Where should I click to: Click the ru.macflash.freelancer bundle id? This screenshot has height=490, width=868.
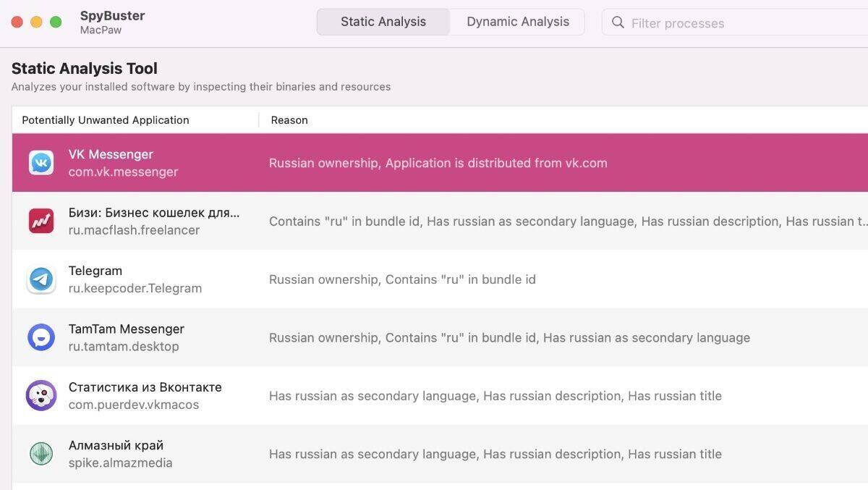click(134, 230)
